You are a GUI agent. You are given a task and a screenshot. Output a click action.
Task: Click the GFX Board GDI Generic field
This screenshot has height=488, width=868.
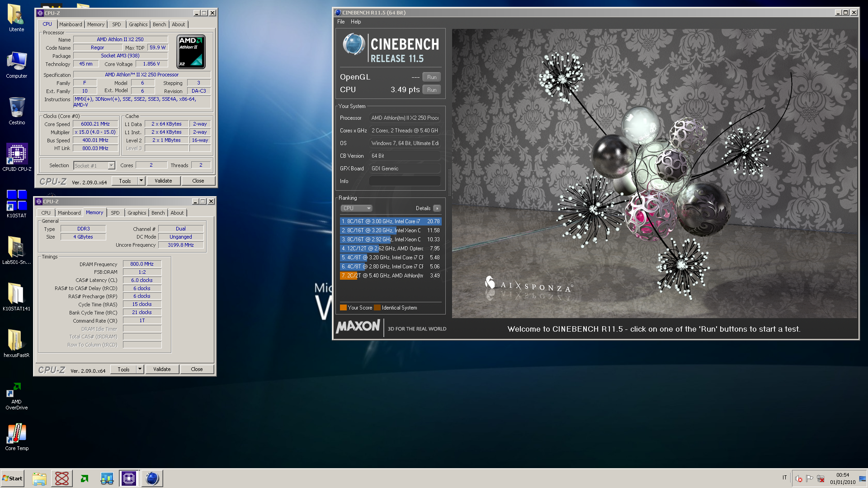(x=405, y=169)
